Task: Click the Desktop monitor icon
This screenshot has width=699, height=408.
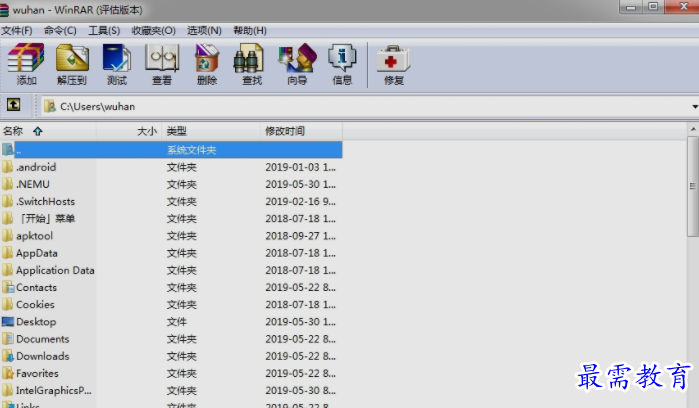Action: (8, 322)
